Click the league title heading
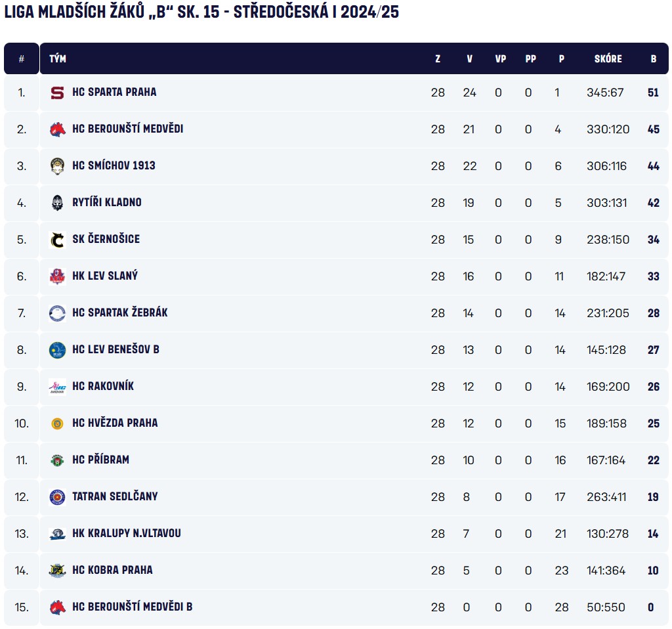Image resolution: width=672 pixels, height=629 pixels. click(201, 12)
